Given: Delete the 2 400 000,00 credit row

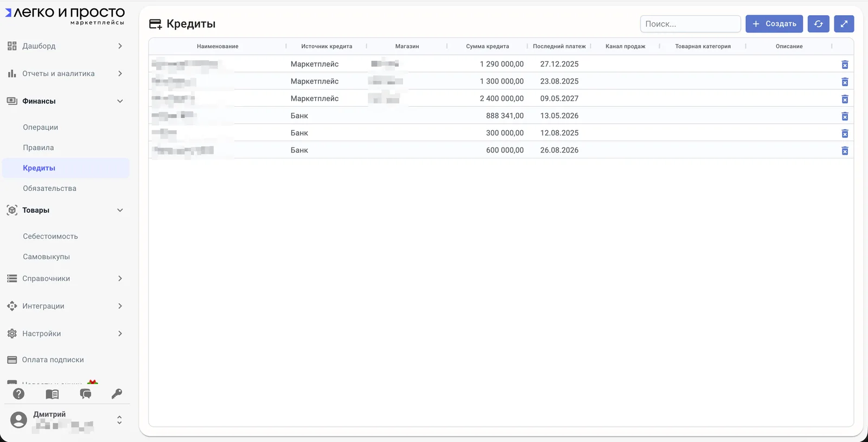Looking at the screenshot, I should point(845,99).
